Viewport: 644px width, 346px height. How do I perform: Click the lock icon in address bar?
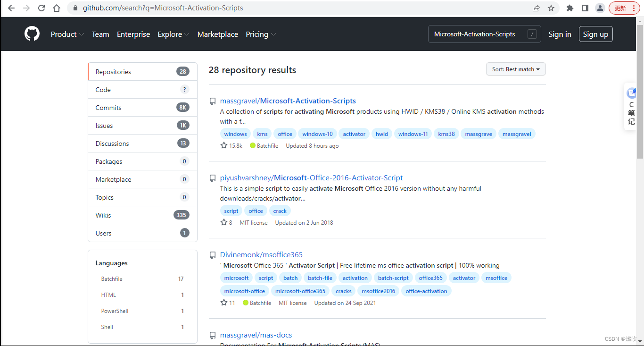pos(75,8)
